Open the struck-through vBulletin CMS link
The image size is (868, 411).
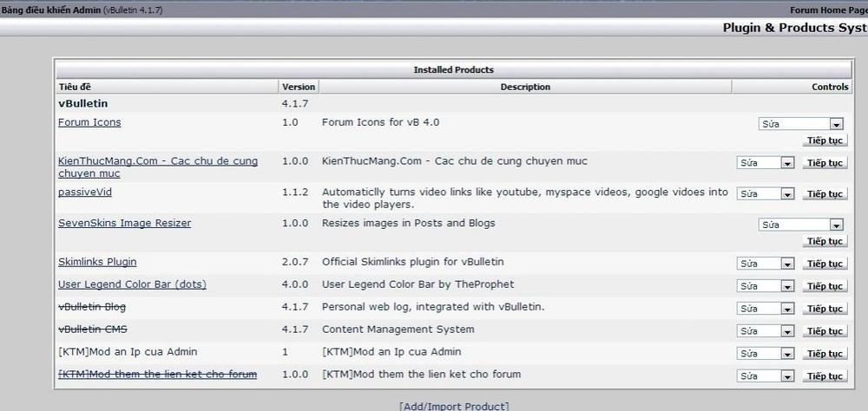93,329
